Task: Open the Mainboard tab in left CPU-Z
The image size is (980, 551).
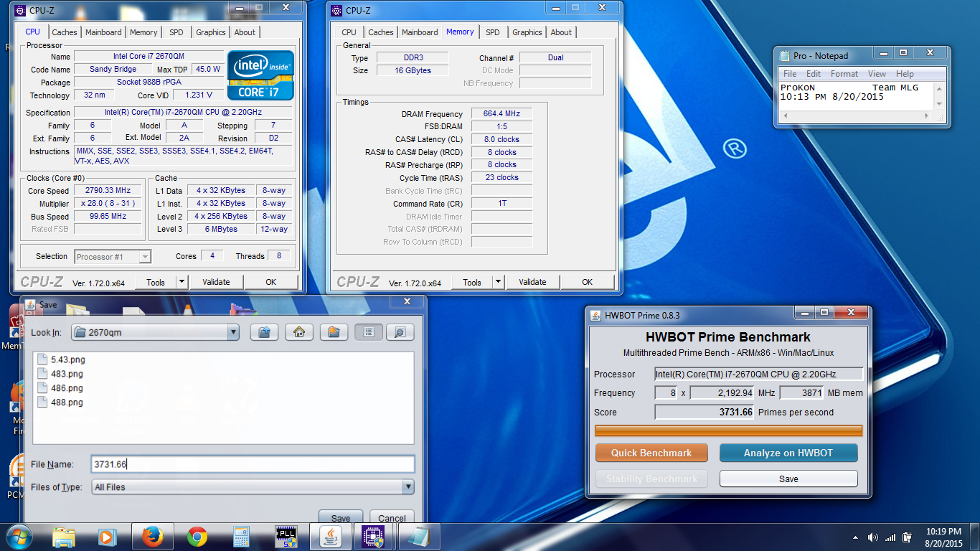Action: pos(103,32)
